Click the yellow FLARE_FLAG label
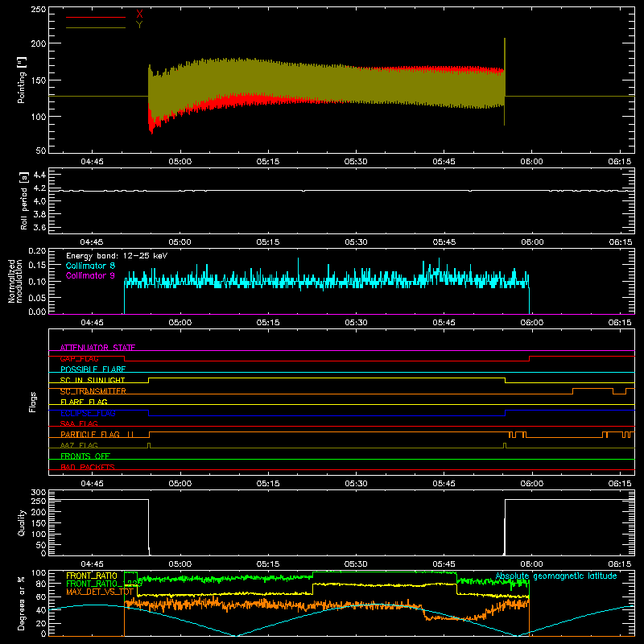 point(84,402)
